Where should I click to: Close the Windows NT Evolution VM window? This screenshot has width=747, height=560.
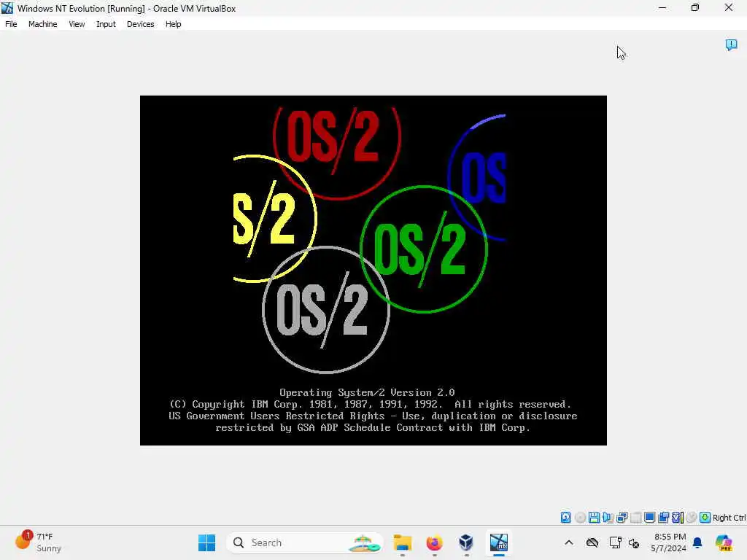pos(729,8)
